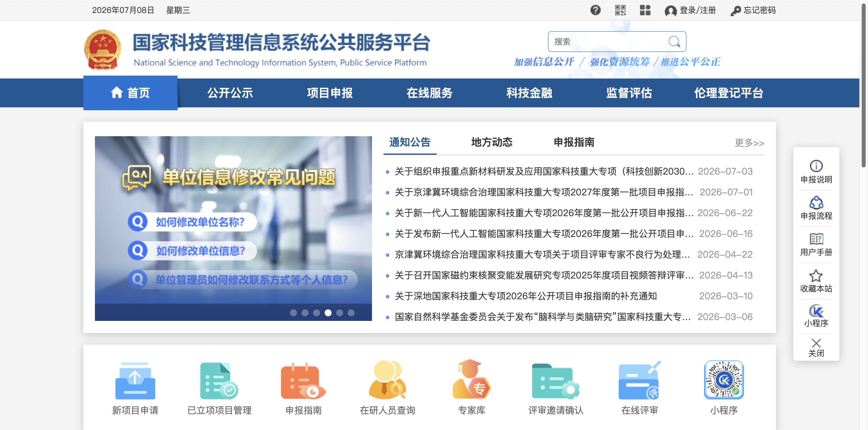Click date text 2026年07月08日
The width and height of the screenshot is (868, 430).
point(123,10)
